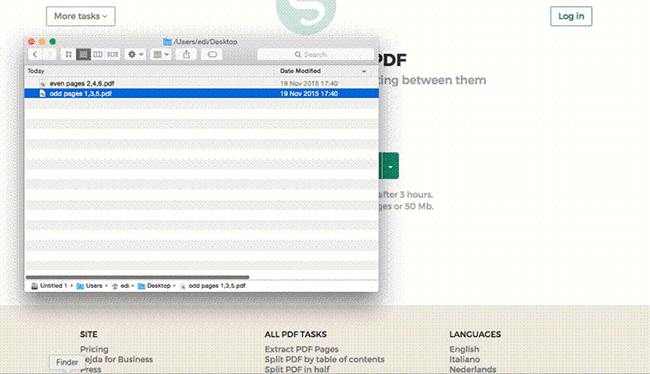650x374 pixels.
Task: Select odd pages 1,3,5.pdf file
Action: tap(201, 94)
